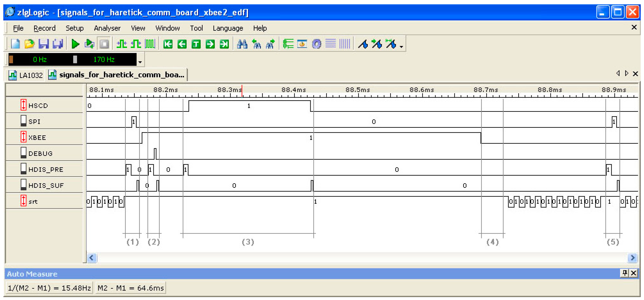This screenshot has width=644, height=300.
Task: Click the M2 - M1 measurement field
Action: pos(131,288)
